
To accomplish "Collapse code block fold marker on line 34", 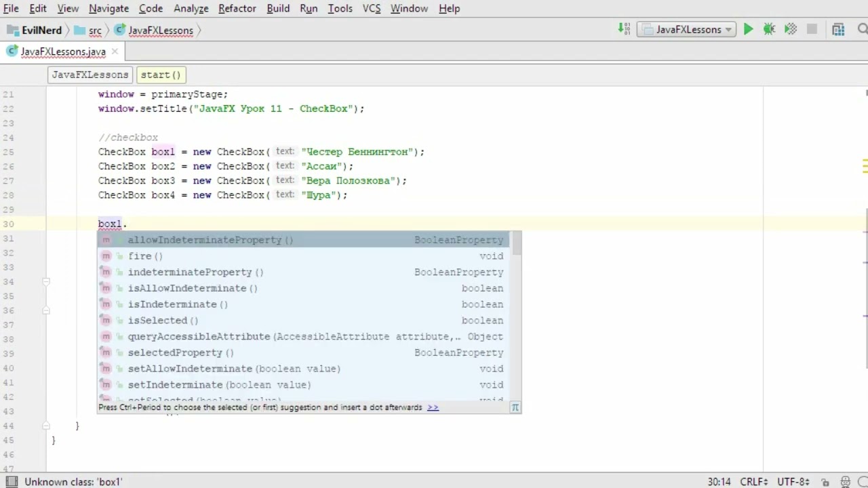I will (46, 281).
